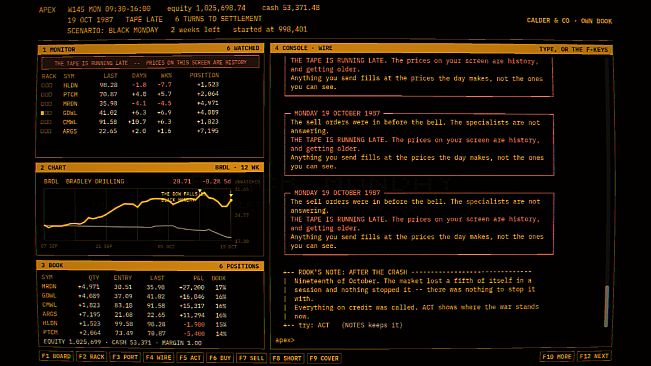651x366 pixels.
Task: Toggle rack indicator for MRDN row
Action: click(46, 104)
